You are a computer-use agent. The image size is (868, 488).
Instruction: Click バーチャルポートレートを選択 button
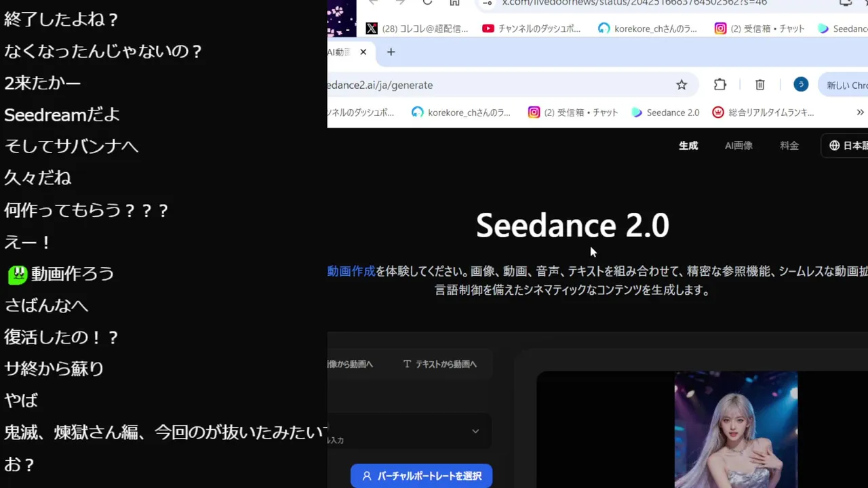[x=421, y=476]
